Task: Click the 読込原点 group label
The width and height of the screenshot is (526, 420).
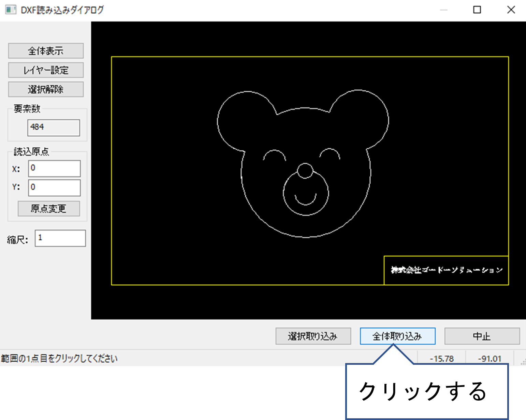Action: [x=31, y=152]
